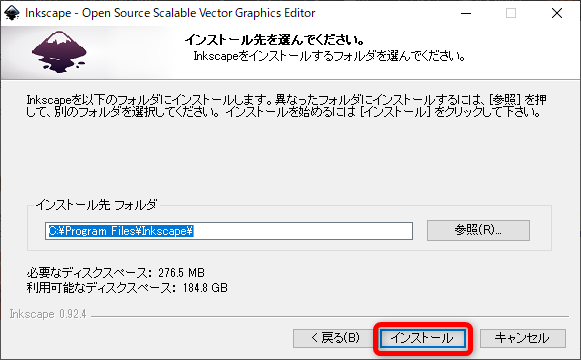Start installation with the インストール button
The image size is (581, 360).
[x=423, y=338]
